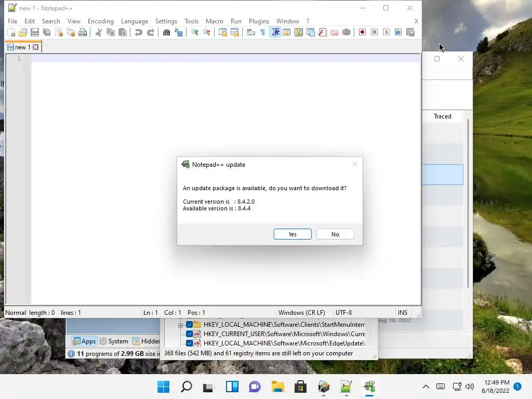This screenshot has height=399, width=532.
Task: Click the Synchronize Vertical Scrolling icon
Action: (222, 32)
